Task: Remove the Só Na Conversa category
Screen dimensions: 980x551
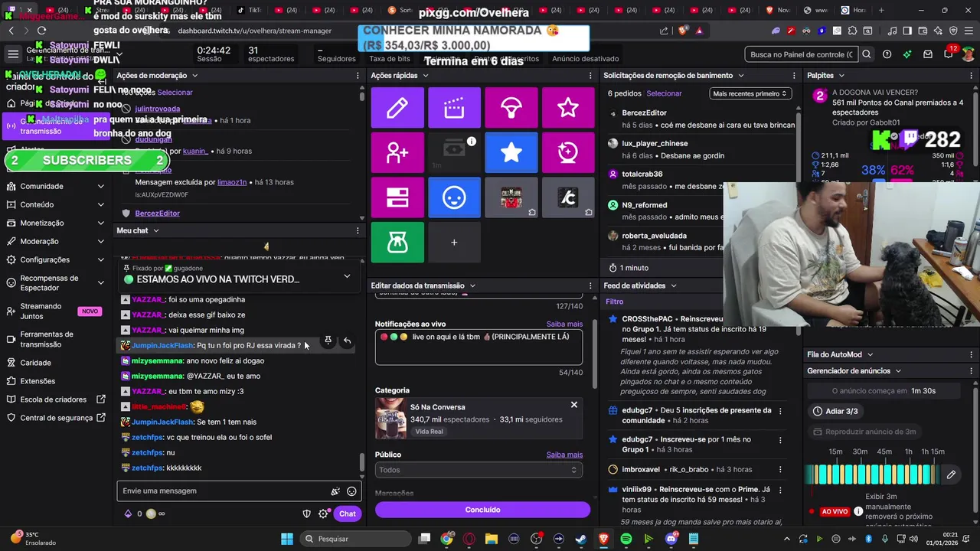Action: (x=574, y=405)
